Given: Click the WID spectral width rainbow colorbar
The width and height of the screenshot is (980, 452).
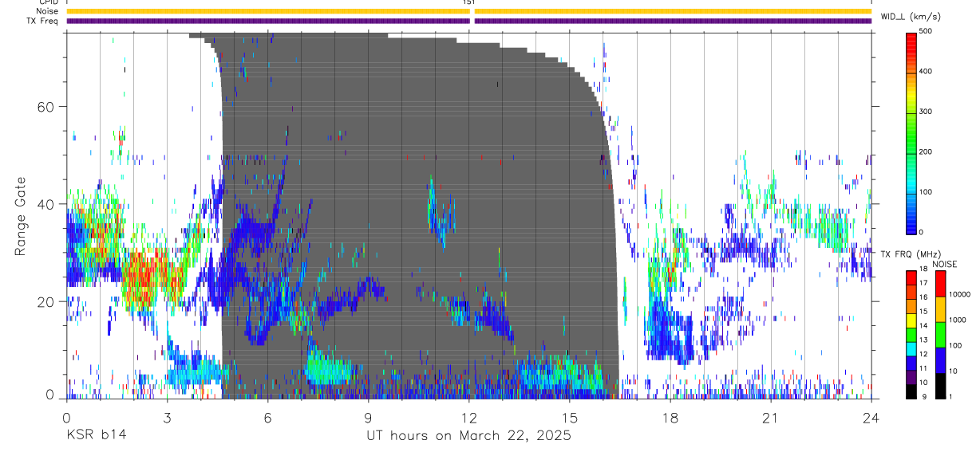Looking at the screenshot, I should tap(911, 132).
